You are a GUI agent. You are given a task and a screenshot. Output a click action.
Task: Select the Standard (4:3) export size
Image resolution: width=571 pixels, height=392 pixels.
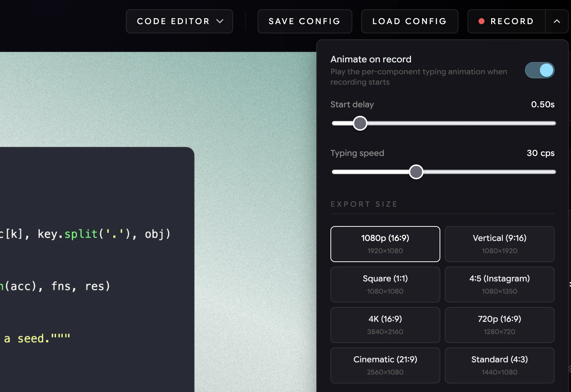coord(500,365)
